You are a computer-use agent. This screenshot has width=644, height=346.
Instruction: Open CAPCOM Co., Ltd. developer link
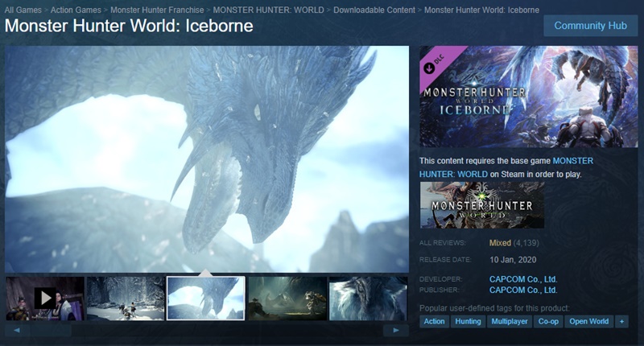[522, 279]
